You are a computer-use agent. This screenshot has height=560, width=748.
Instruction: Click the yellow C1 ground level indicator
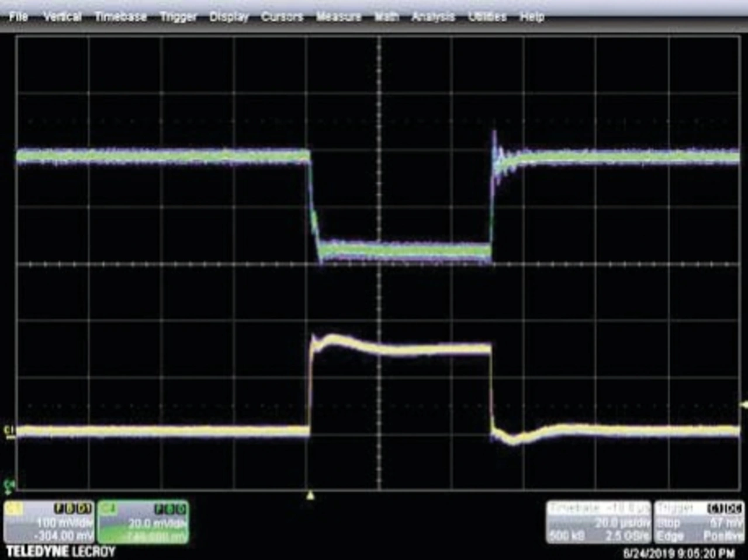9,431
